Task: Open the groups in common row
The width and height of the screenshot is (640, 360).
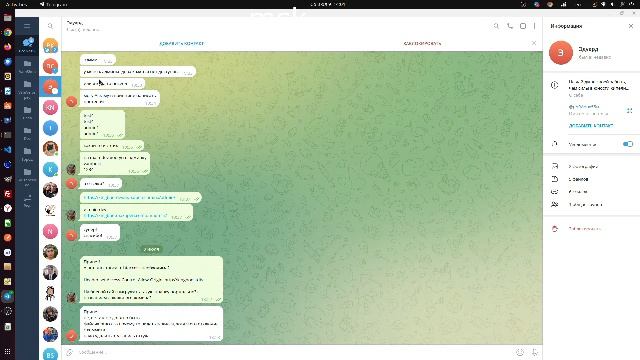Action: click(x=591, y=204)
